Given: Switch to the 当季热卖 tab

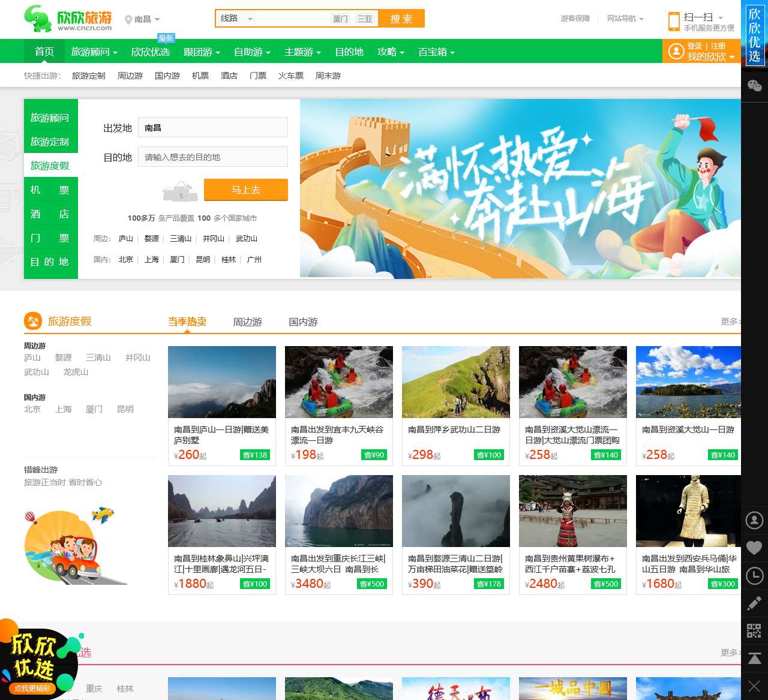Looking at the screenshot, I should click(x=187, y=322).
